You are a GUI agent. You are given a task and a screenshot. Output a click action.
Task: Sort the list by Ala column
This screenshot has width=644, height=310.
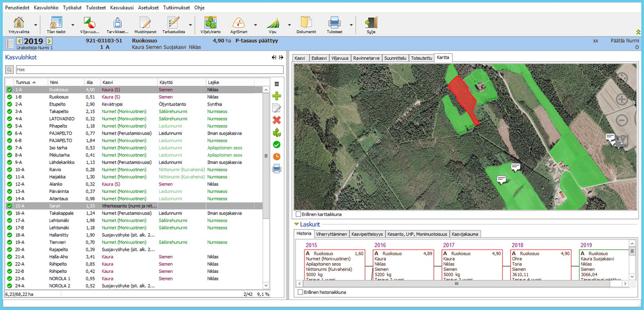coord(90,82)
